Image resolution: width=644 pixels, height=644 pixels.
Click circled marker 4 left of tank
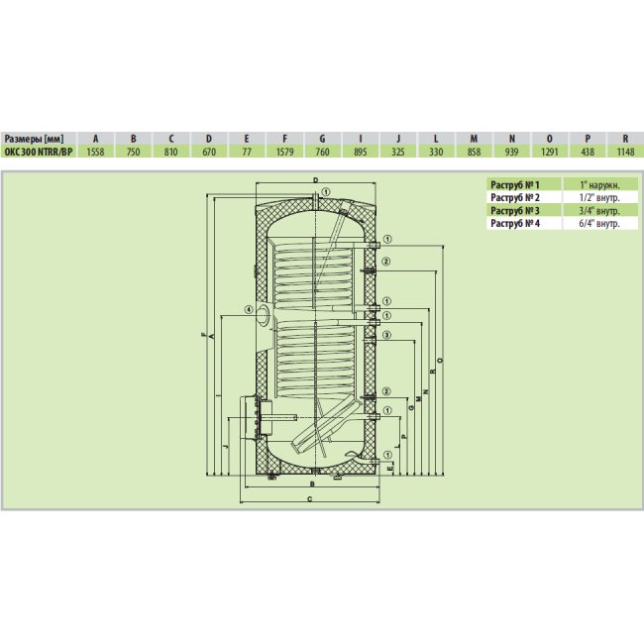[x=247, y=309]
